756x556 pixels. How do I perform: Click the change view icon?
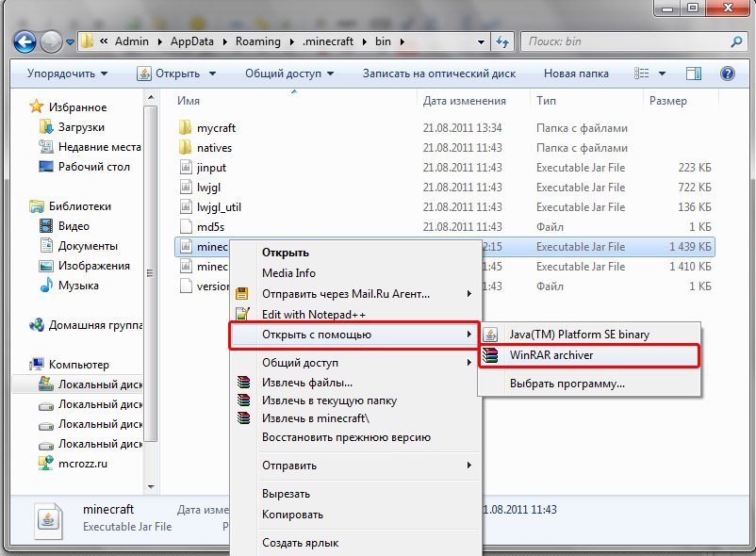click(641, 74)
